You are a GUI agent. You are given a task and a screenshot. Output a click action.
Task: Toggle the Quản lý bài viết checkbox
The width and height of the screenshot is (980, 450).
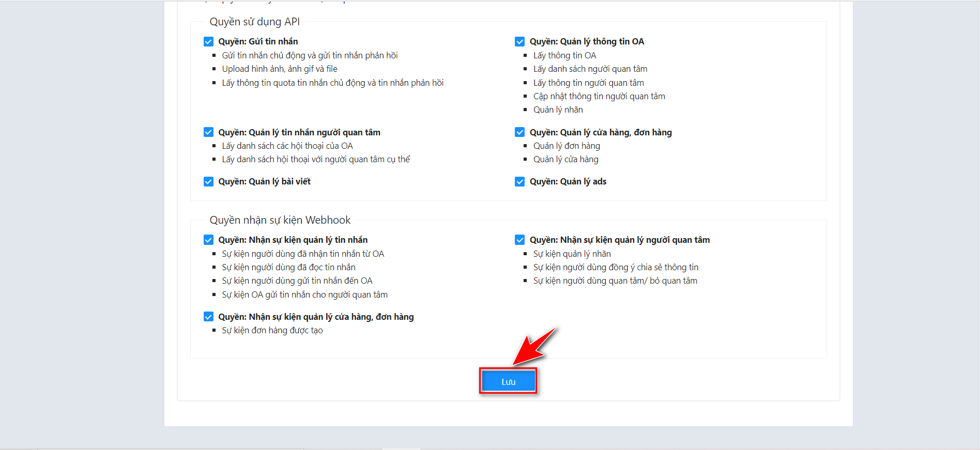coord(208,182)
